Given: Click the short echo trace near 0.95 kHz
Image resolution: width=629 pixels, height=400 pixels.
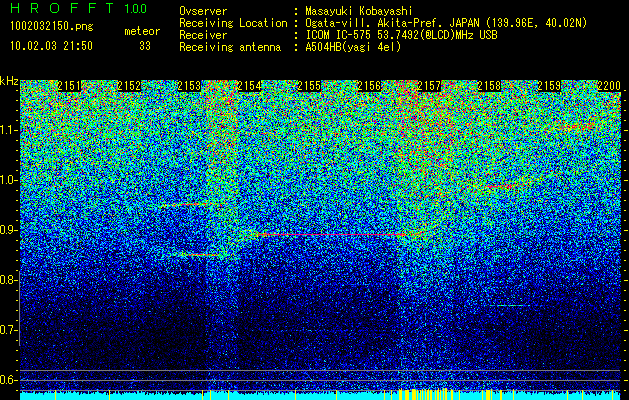Looking at the screenshot, I should point(193,205).
